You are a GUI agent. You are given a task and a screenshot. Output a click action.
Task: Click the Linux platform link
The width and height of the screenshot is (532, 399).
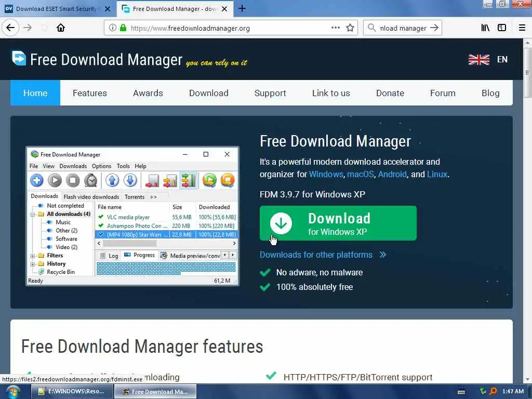[437, 175]
